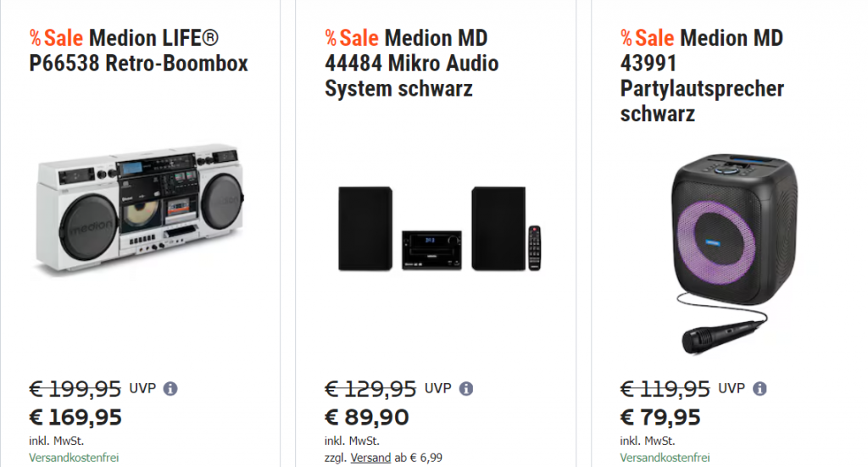Click the € 89,90 sale price

coord(366,418)
